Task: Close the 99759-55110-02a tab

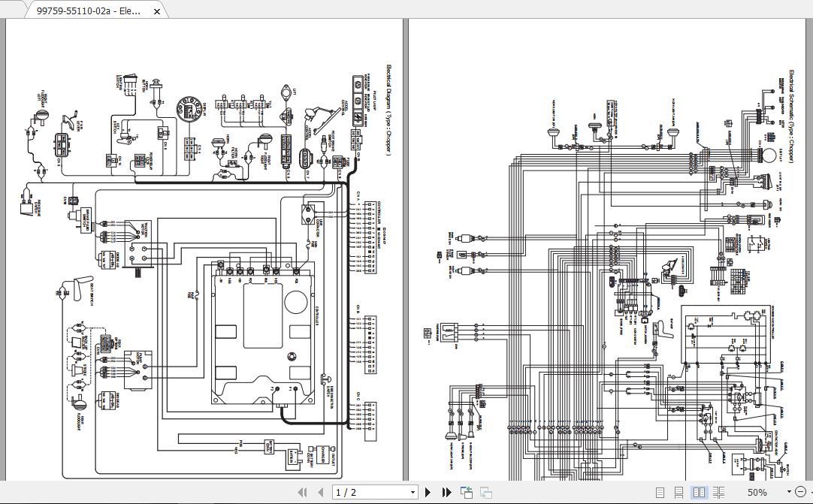Action: click(x=156, y=11)
